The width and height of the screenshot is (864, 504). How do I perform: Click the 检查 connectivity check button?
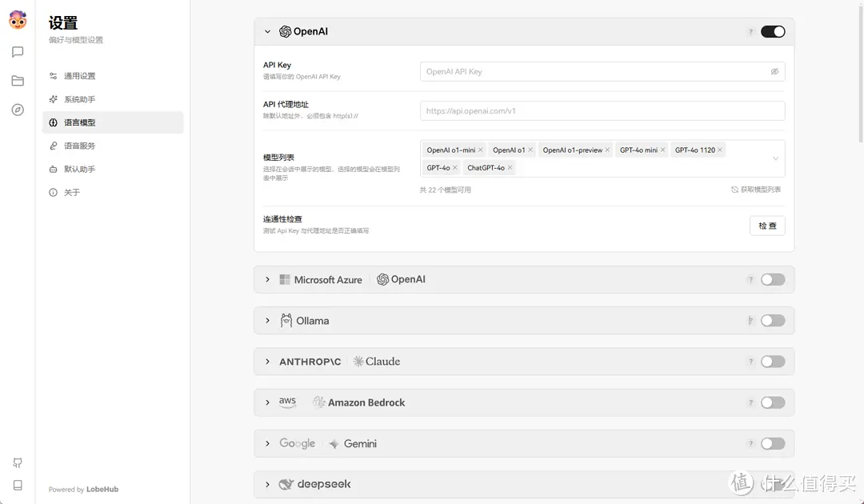click(x=766, y=226)
